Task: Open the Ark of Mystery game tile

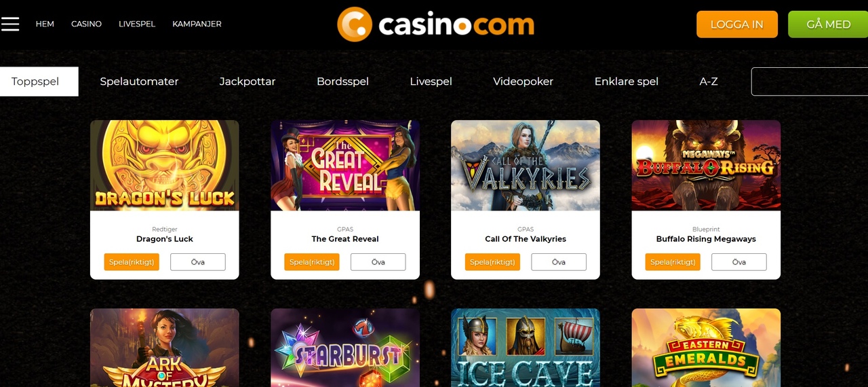Action: coord(165,348)
